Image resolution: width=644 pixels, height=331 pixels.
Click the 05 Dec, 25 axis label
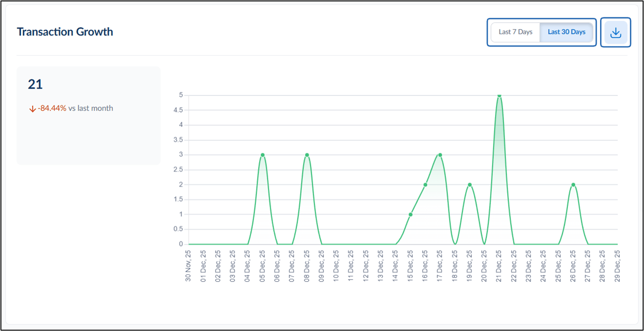262,266
